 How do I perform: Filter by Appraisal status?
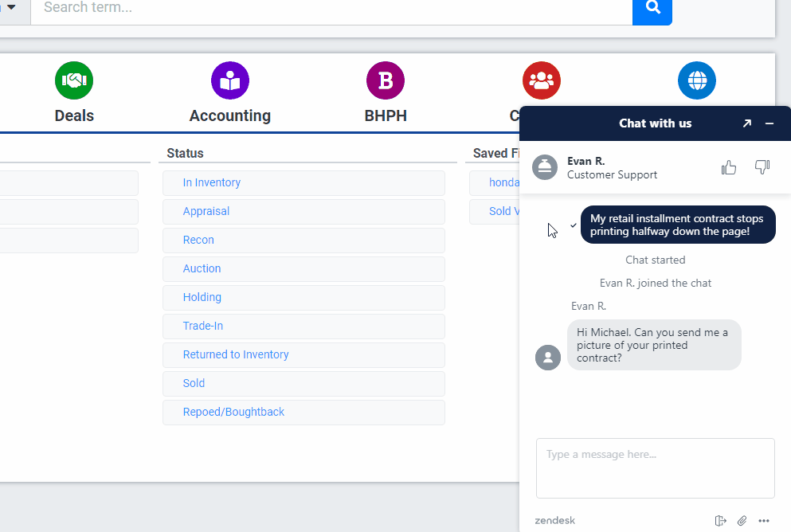[303, 211]
